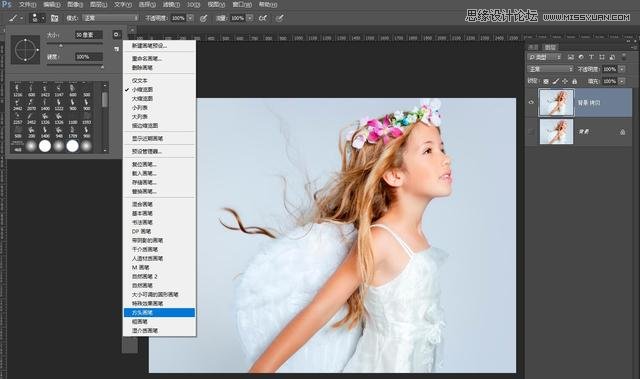
Task: Open the 图像 menu
Action: point(75,5)
